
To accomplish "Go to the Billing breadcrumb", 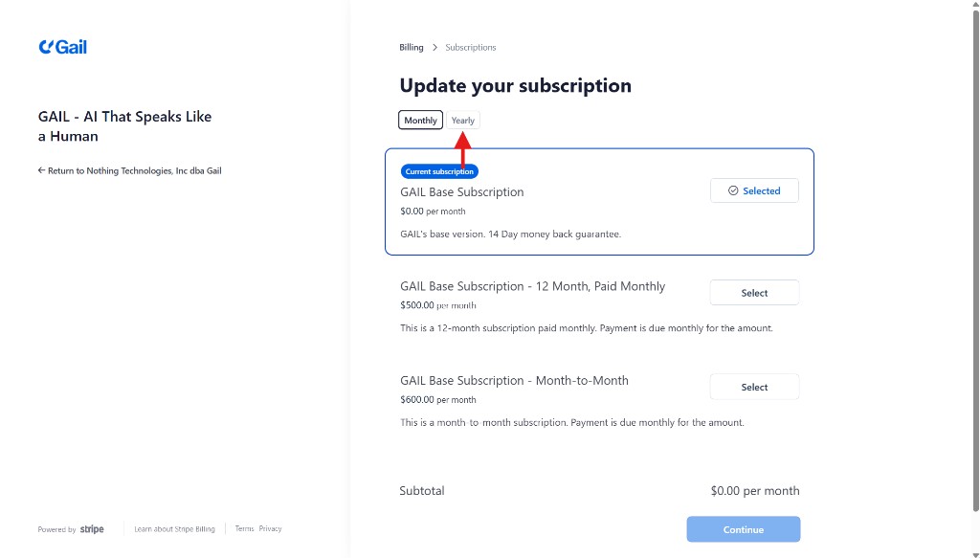I will point(412,48).
